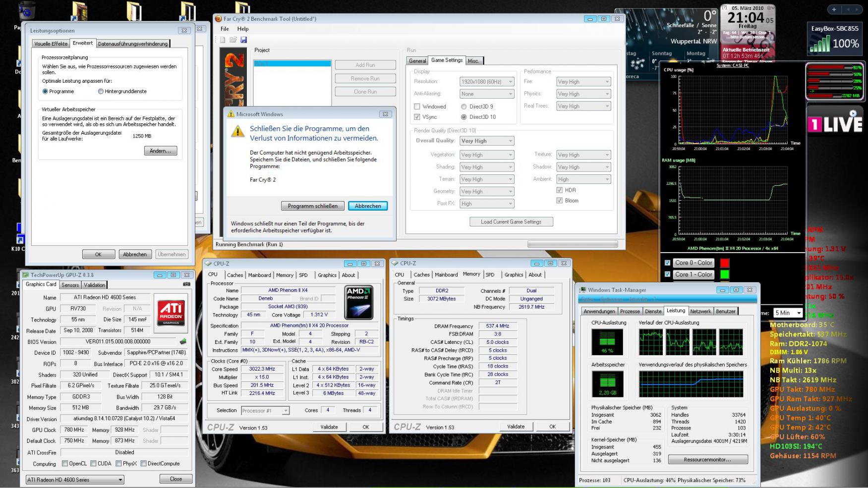Click the GPU-Z Close button
Viewport: 868px width, 488px height.
pos(176,479)
